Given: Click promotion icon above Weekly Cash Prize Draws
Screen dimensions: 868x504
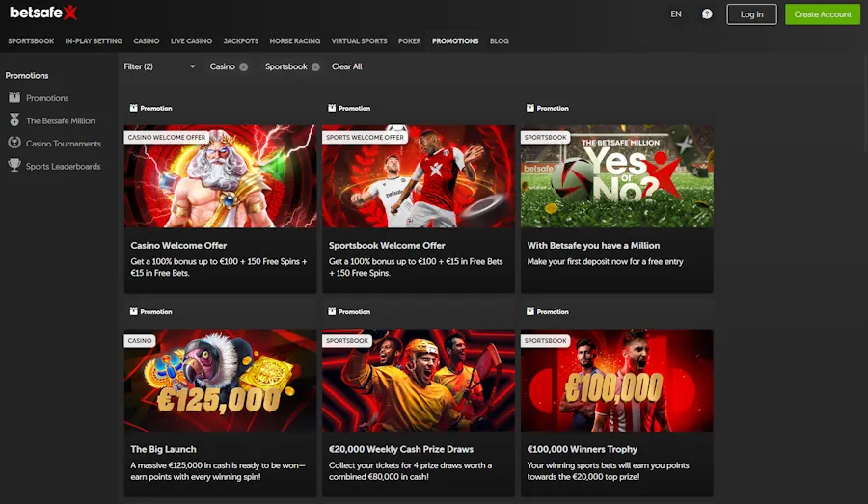Looking at the screenshot, I should coord(332,311).
